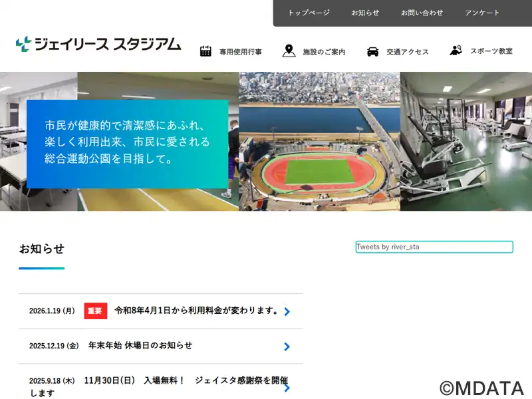Click the date 2026.1.19 (月)

[x=52, y=311]
